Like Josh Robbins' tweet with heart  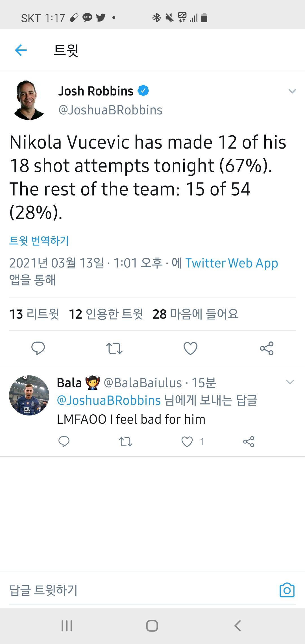click(190, 348)
